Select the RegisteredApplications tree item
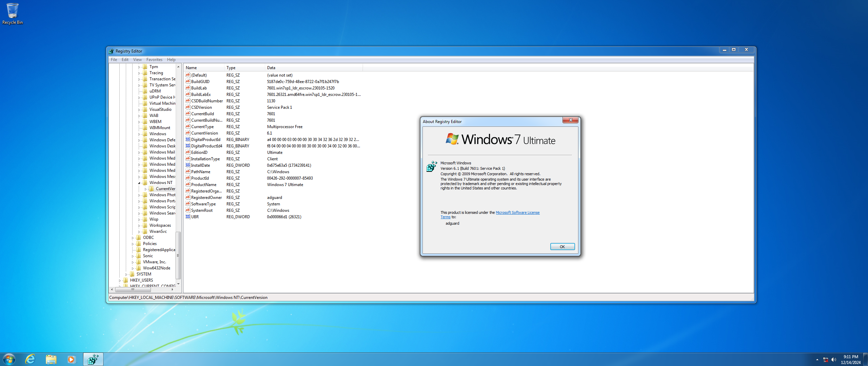This screenshot has width=868, height=366. click(159, 250)
